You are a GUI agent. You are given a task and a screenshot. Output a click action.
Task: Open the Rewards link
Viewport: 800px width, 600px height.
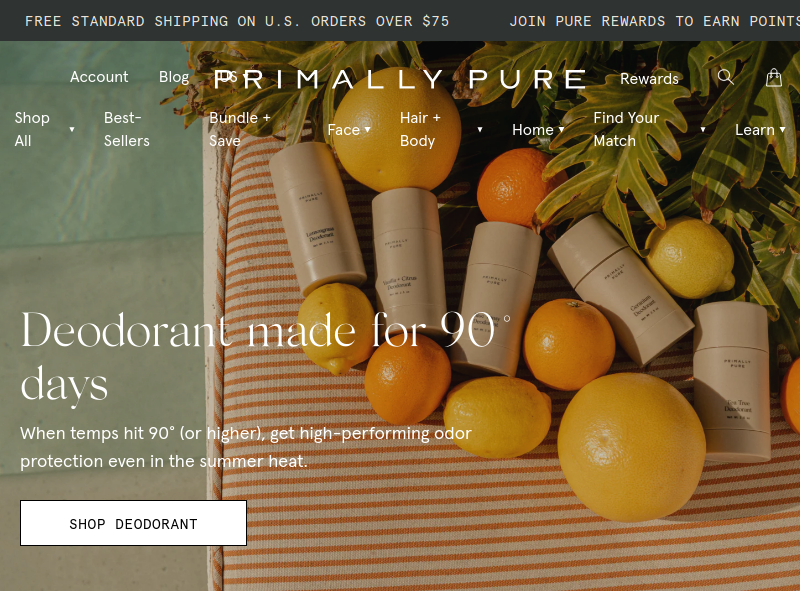point(649,79)
